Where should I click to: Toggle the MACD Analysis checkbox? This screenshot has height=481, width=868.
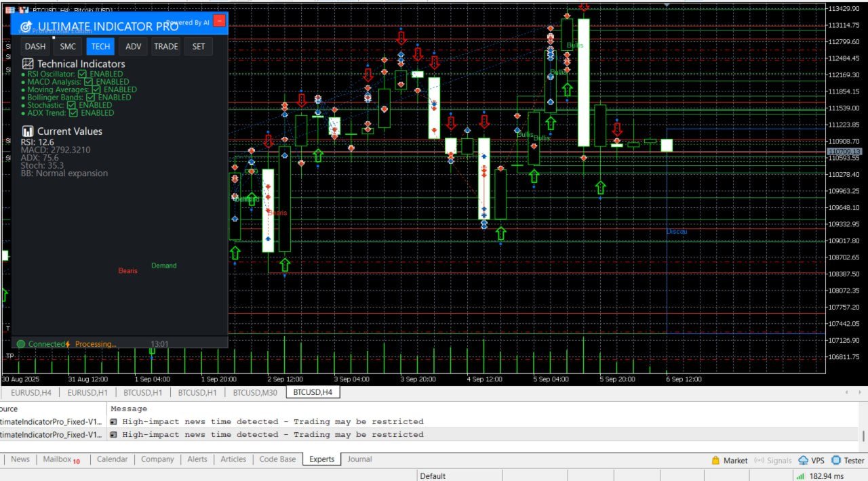[88, 82]
